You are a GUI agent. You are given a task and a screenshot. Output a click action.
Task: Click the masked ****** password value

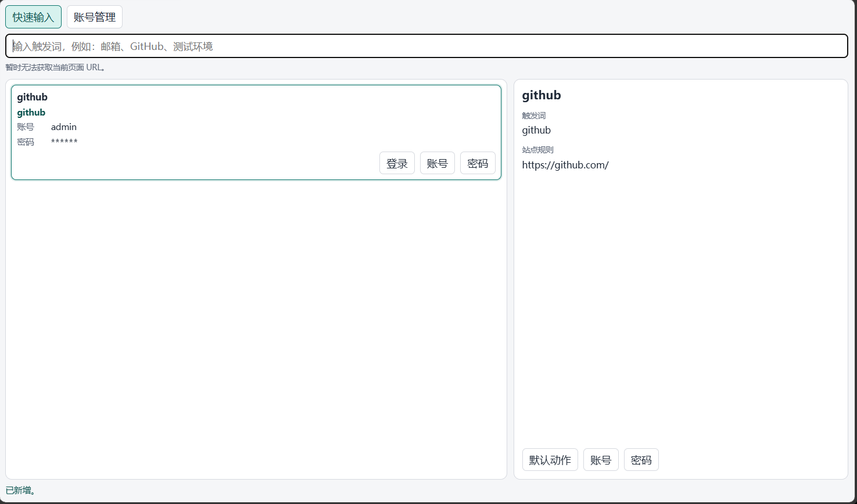click(x=64, y=142)
